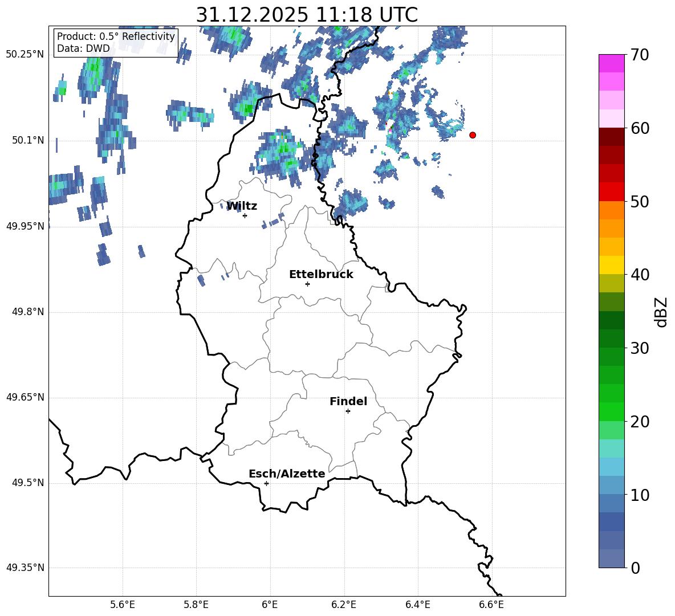
Task: Click the 60 tick label on colorbar
Action: (640, 128)
